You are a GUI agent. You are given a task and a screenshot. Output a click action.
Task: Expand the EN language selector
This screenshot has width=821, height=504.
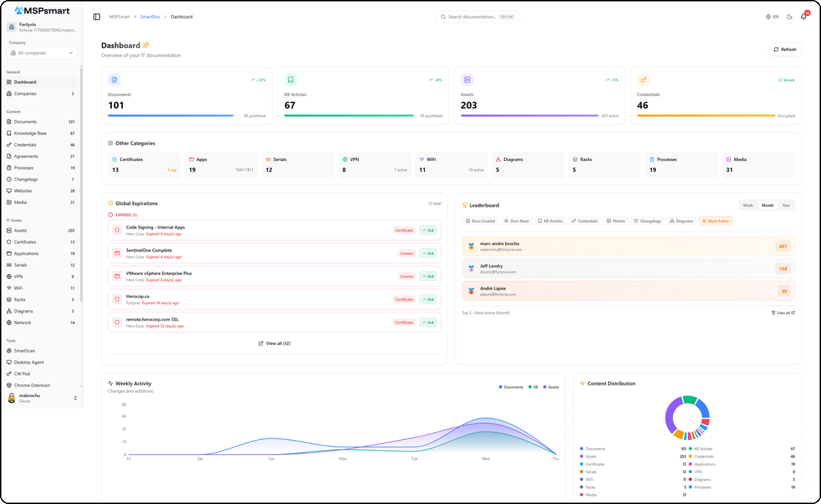(771, 16)
